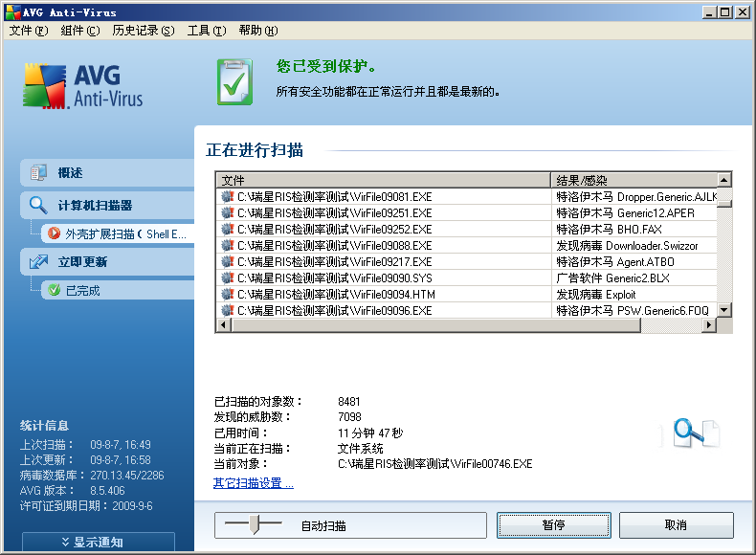
Task: Click the 计算机扫描器 magnifier icon
Action: pyautogui.click(x=38, y=205)
